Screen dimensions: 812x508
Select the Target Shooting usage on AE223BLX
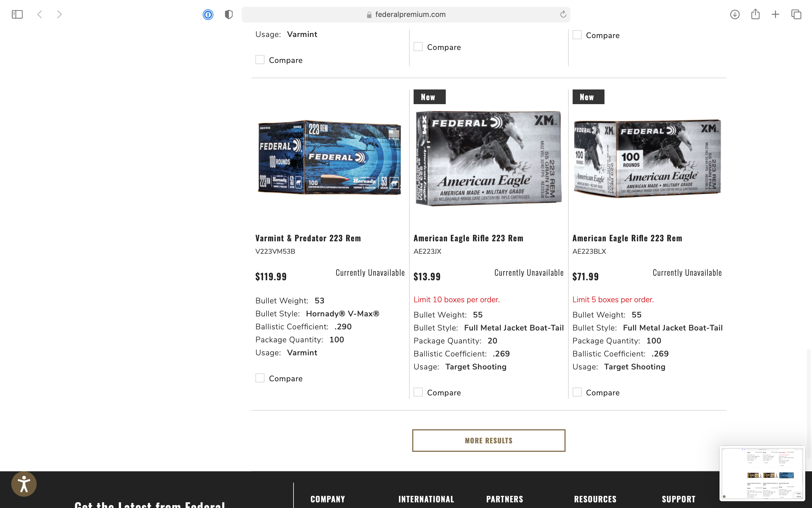point(634,367)
